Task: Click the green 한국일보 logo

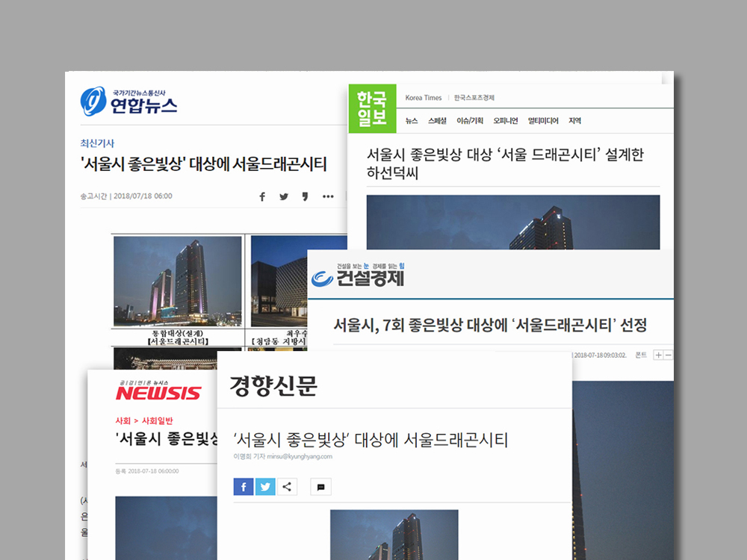Action: tap(372, 108)
